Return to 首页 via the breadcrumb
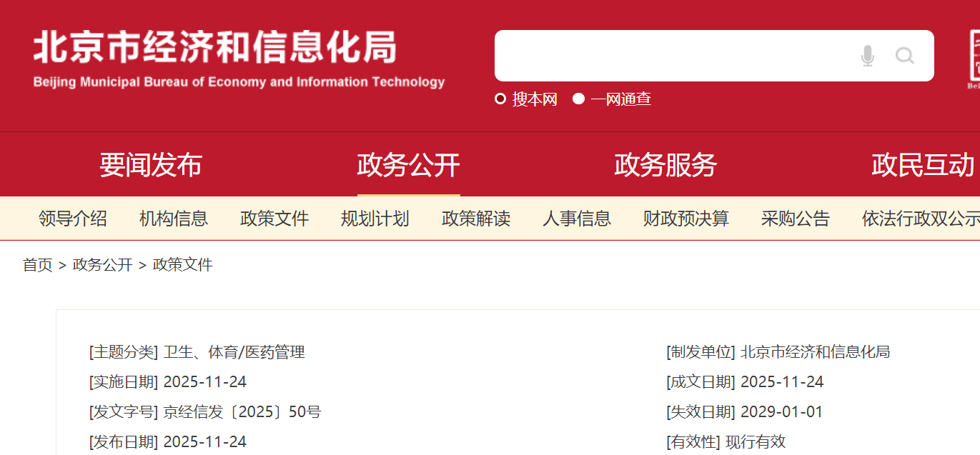The width and height of the screenshot is (980, 455). tap(36, 265)
